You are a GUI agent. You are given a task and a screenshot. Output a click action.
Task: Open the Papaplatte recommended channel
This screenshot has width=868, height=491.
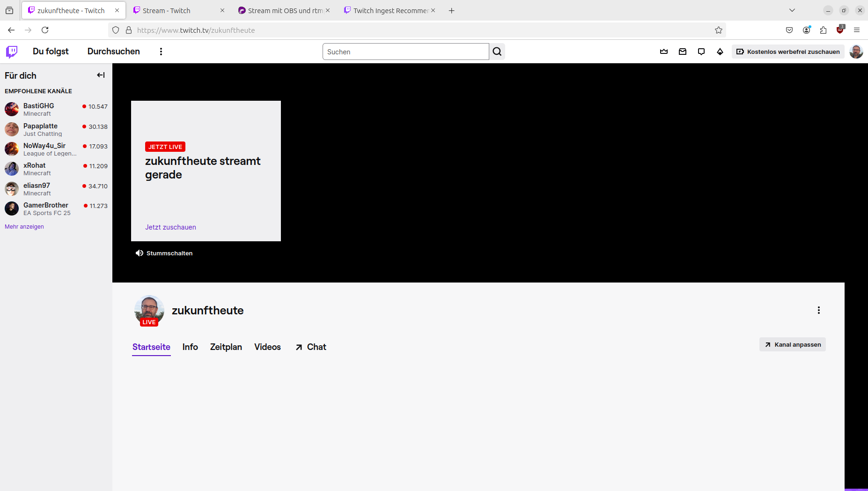40,129
